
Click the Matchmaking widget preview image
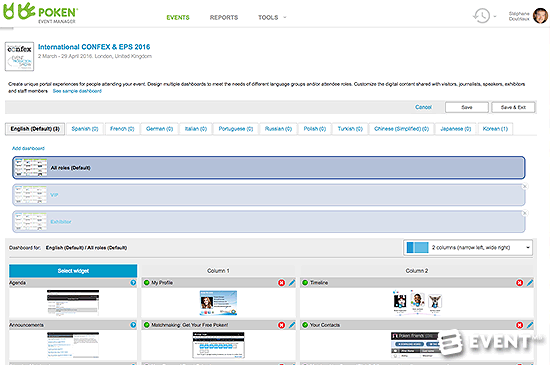[x=218, y=345]
